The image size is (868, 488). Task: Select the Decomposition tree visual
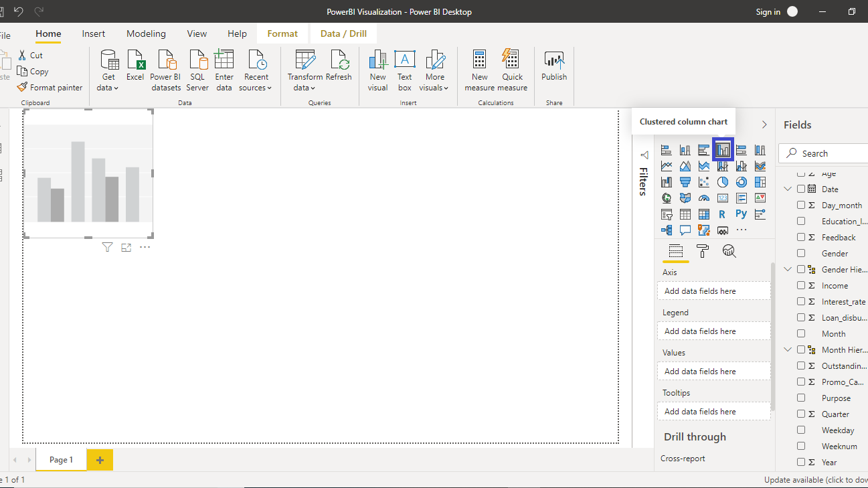pyautogui.click(x=667, y=230)
